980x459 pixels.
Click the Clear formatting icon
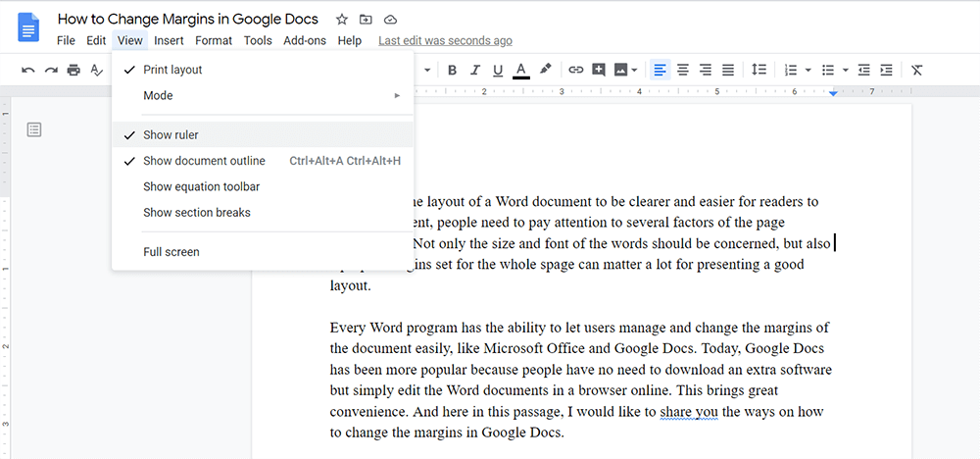pyautogui.click(x=916, y=70)
